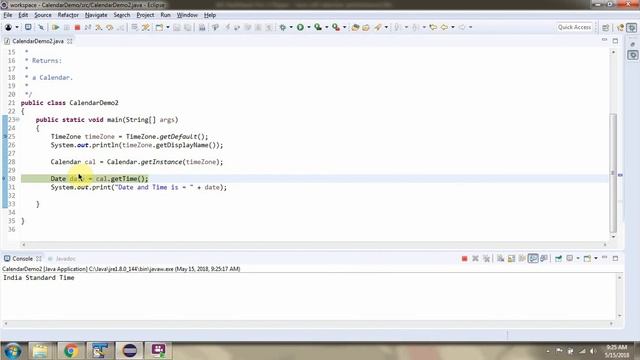The width and height of the screenshot is (640, 360).
Task: Click Clear Console icon
Action: pyautogui.click(x=500, y=258)
